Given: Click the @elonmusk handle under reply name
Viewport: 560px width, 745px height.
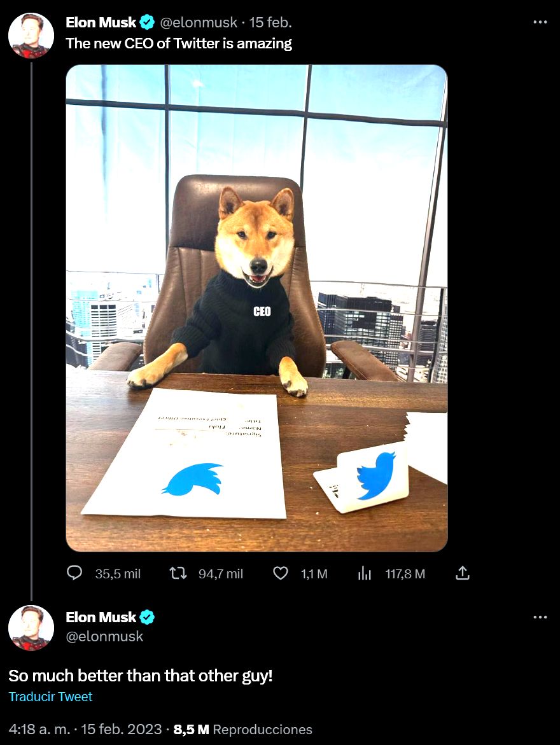Looking at the screenshot, I should coord(105,636).
